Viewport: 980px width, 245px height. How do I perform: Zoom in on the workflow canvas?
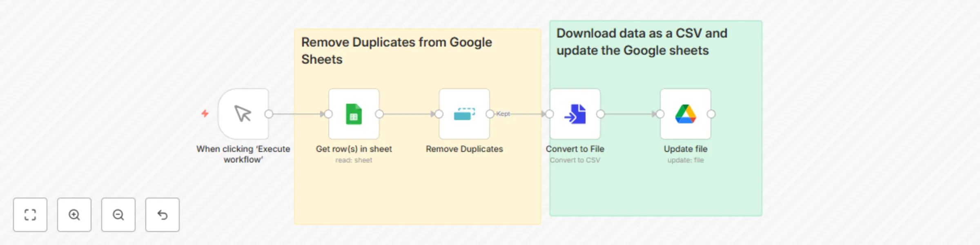(x=74, y=215)
